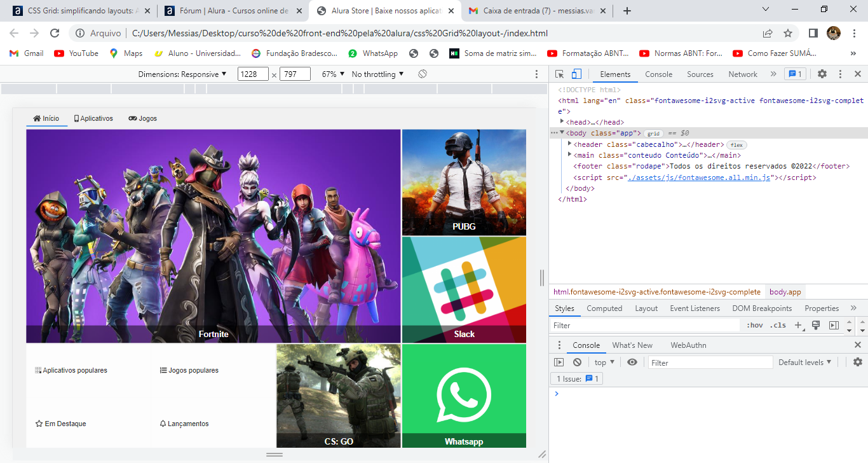Open the WebAuthn drawer tab
The width and height of the screenshot is (868, 463).
coord(688,345)
